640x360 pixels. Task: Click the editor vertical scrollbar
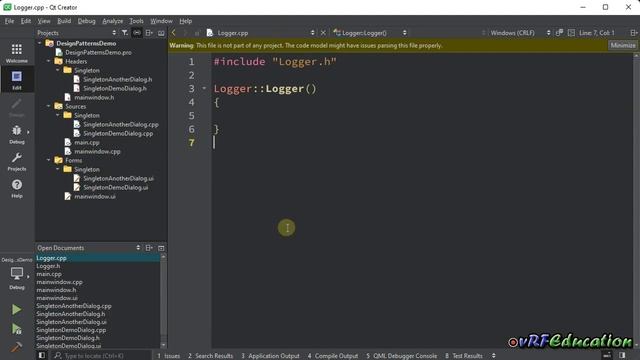(x=636, y=200)
